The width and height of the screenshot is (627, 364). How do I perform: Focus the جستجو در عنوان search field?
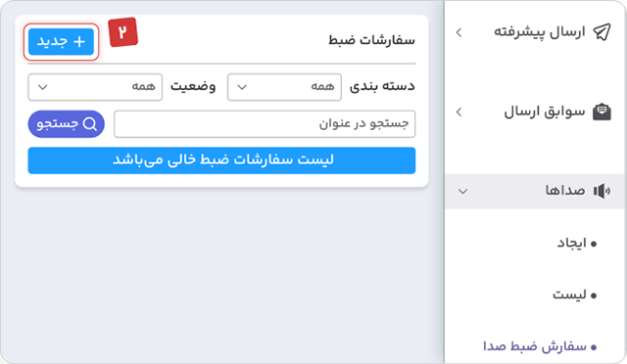click(x=265, y=124)
